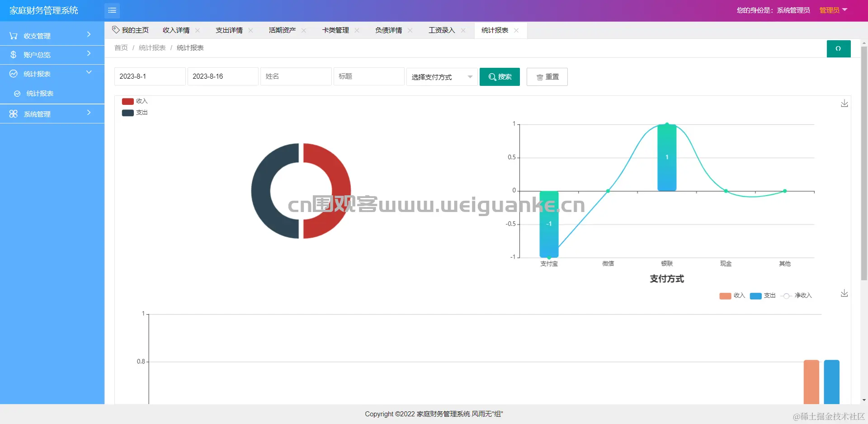Click the 家庭财务管理系统 title logo

[x=44, y=10]
